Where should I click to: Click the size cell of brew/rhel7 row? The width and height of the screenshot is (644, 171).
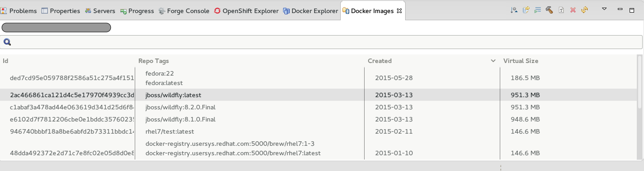pos(525,153)
